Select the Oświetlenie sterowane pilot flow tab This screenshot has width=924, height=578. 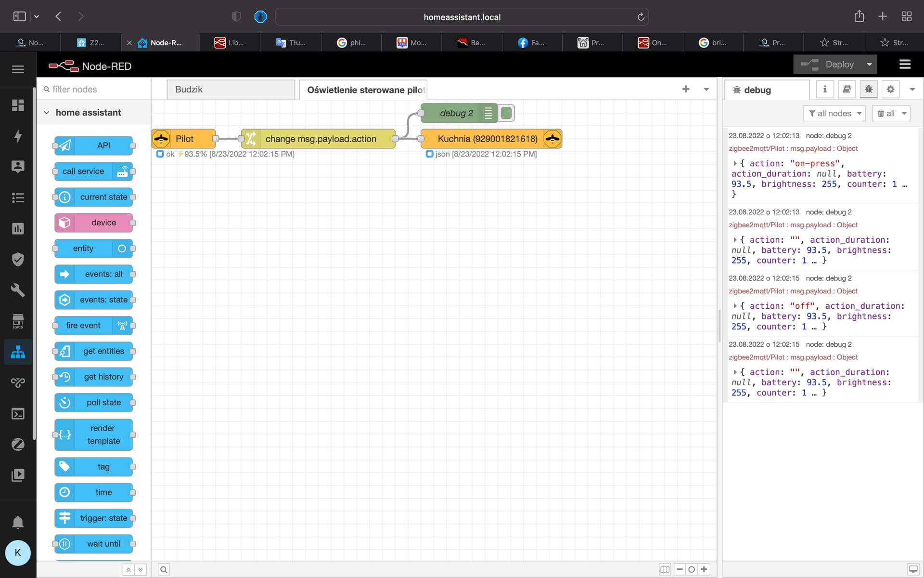tap(363, 90)
